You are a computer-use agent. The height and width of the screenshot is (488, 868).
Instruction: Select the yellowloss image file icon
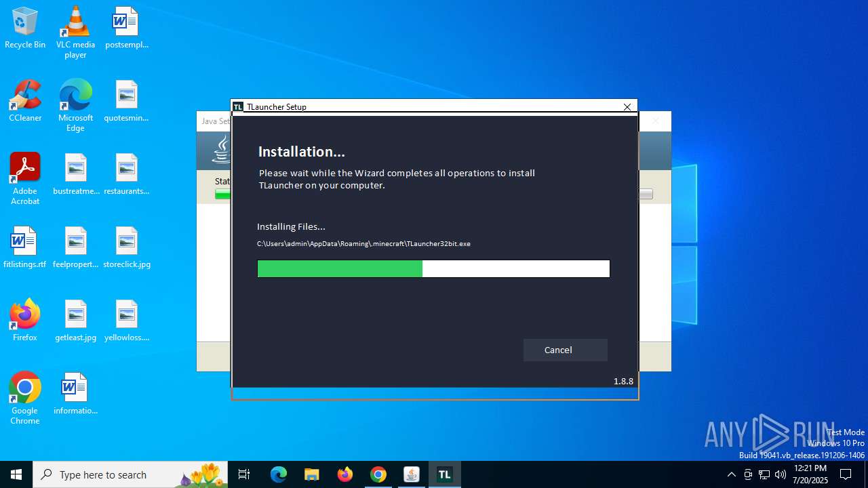pyautogui.click(x=126, y=321)
